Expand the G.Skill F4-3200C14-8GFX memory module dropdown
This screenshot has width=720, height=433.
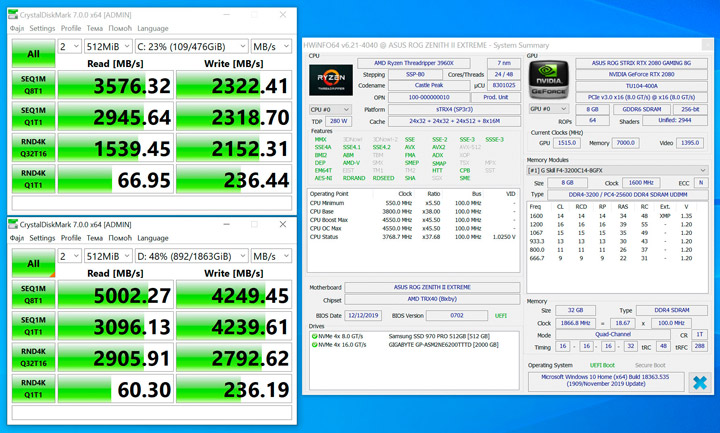click(617, 170)
